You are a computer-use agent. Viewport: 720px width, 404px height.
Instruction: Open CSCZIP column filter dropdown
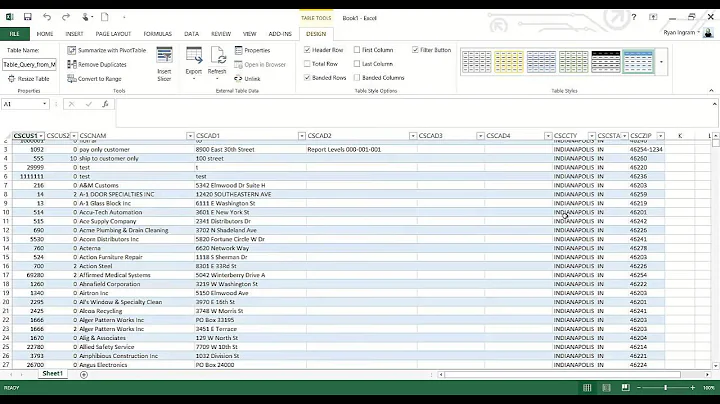(x=660, y=136)
